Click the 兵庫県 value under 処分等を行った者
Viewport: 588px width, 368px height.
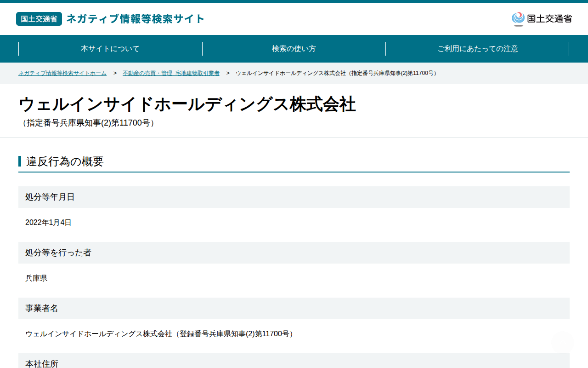tap(36, 278)
